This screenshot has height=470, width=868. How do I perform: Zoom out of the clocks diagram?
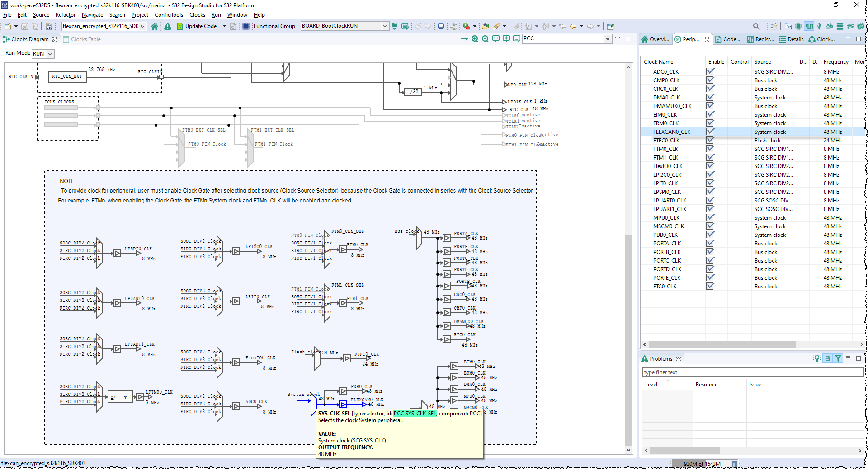coord(485,39)
